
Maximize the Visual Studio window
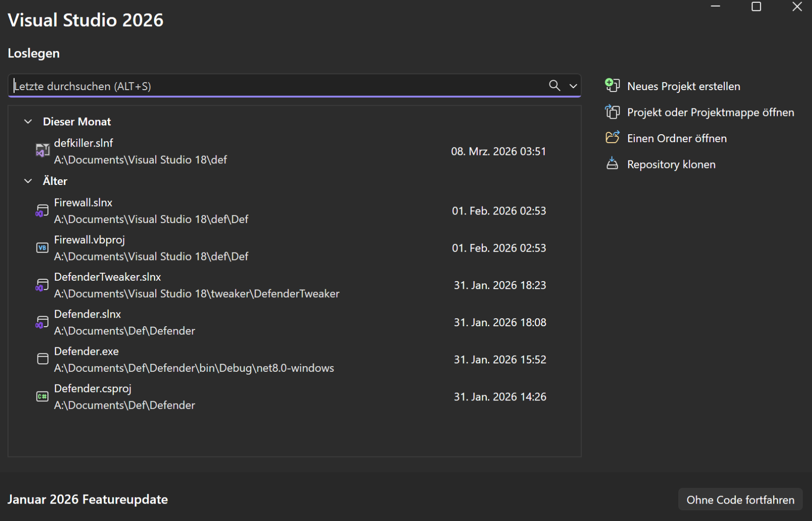[x=756, y=7]
